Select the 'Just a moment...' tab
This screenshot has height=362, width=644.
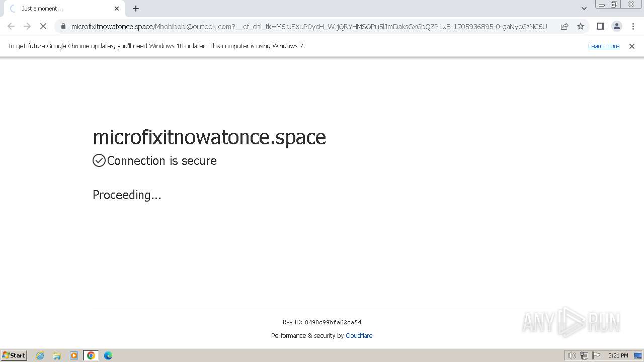[63, 9]
